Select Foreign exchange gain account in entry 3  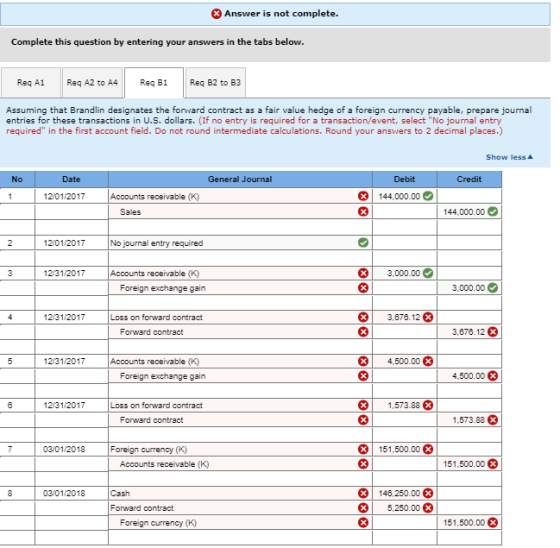tap(240, 288)
